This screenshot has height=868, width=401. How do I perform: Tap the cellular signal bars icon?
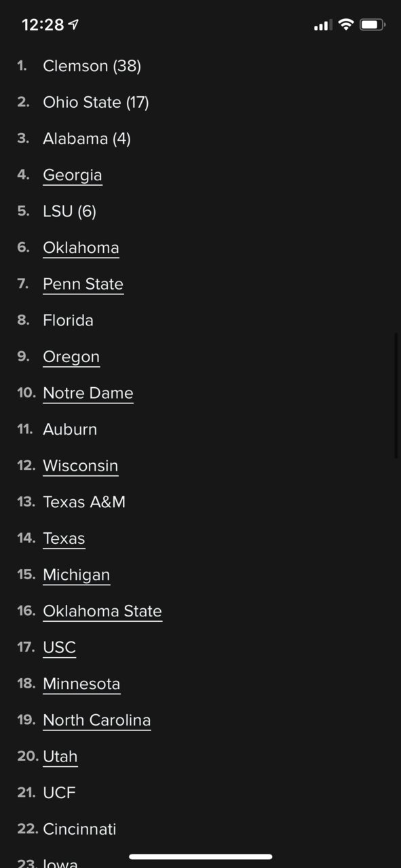coord(322,26)
